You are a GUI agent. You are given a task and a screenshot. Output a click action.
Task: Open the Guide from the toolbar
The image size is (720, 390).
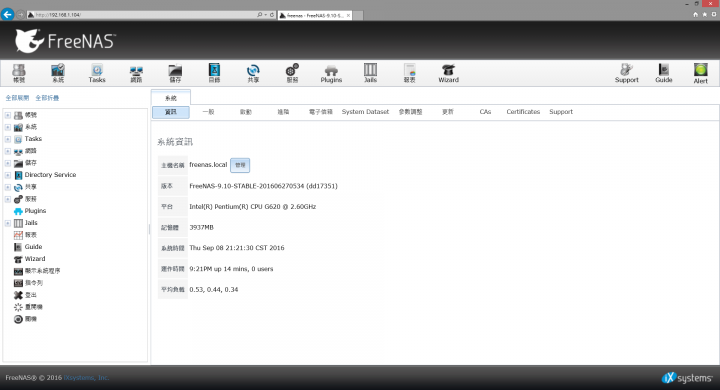[664, 73]
